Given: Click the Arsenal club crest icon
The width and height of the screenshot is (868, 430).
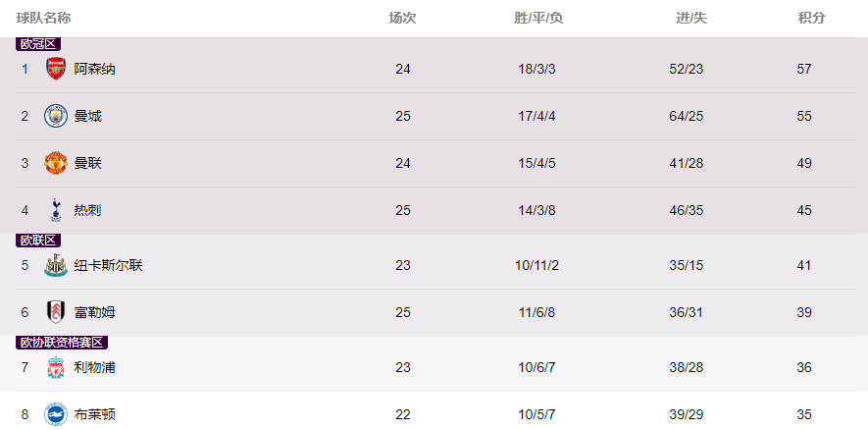Looking at the screenshot, I should point(56,69).
